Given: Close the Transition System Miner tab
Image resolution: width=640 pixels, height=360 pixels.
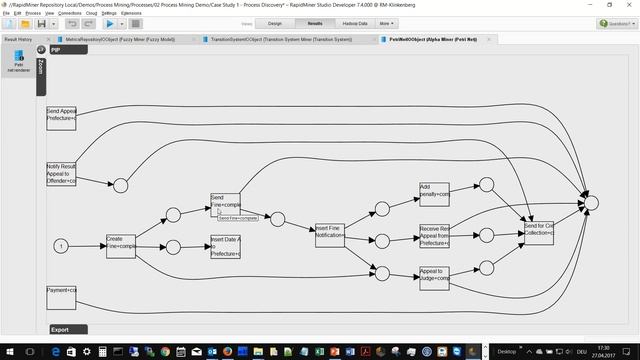Looking at the screenshot, I should 374,40.
